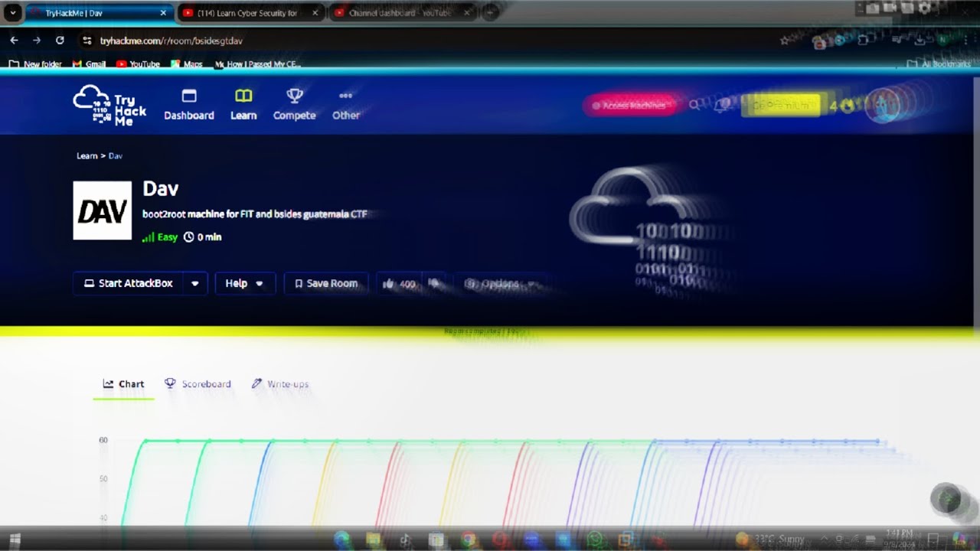Switch to Channel dashboard YouTube tab
Viewport: 980px width, 551px height.
tap(404, 13)
